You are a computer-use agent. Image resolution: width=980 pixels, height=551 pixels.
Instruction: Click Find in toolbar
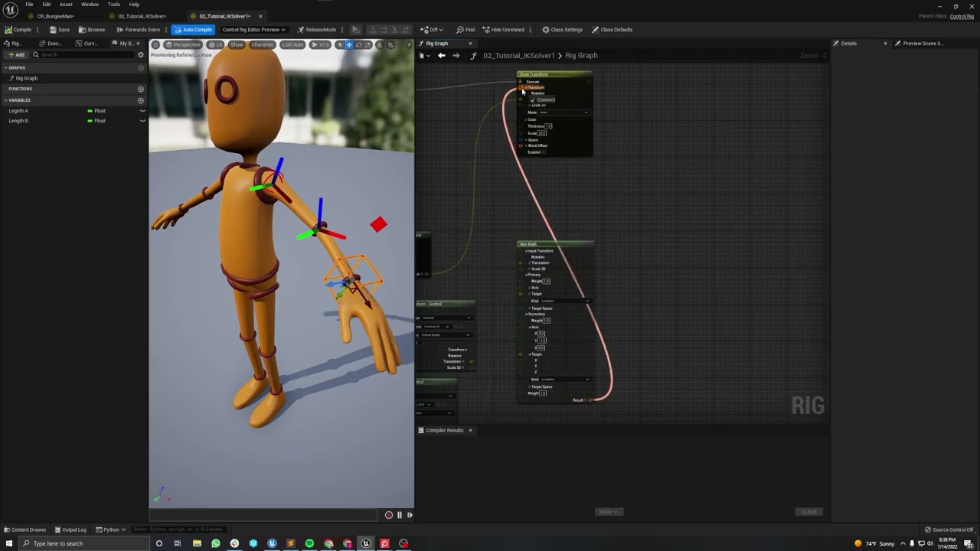(x=465, y=30)
